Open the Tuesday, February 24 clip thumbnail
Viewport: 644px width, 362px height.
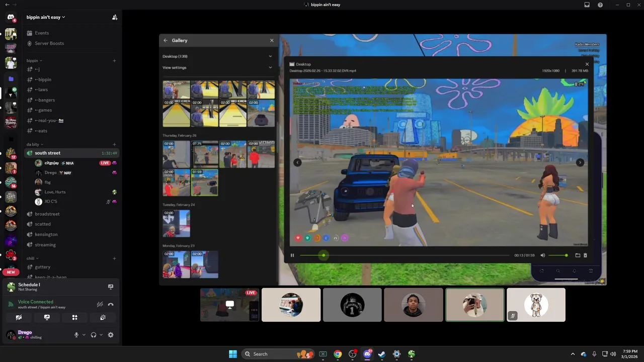[176, 224]
